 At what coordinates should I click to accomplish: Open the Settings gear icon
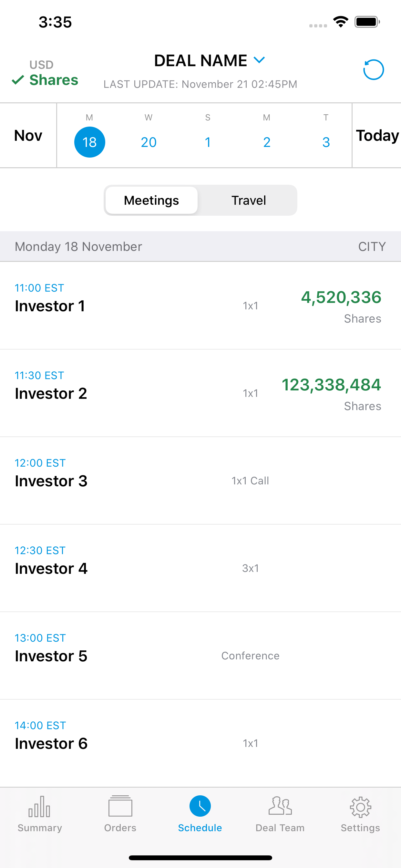(x=360, y=807)
